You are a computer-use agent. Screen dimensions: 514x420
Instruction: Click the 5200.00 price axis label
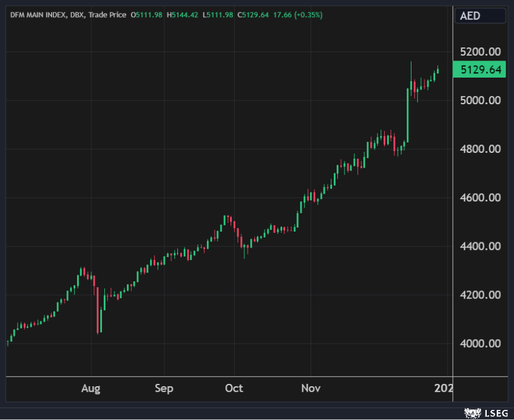point(481,52)
